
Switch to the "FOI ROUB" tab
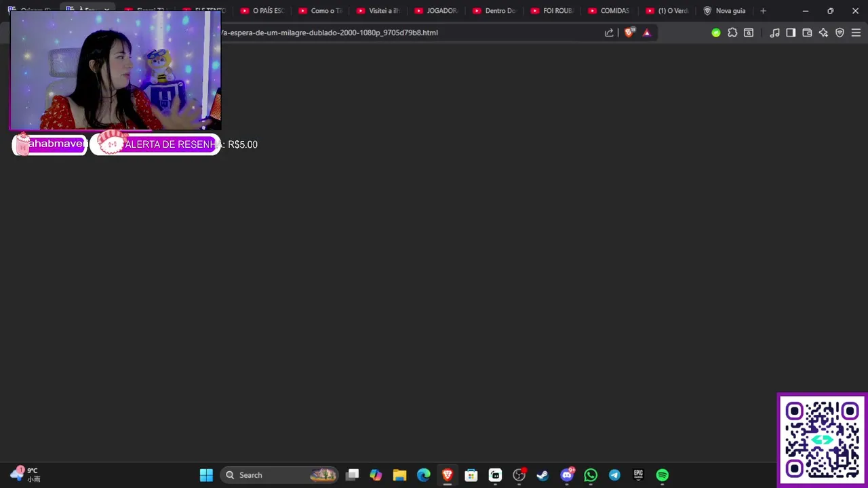pos(554,11)
